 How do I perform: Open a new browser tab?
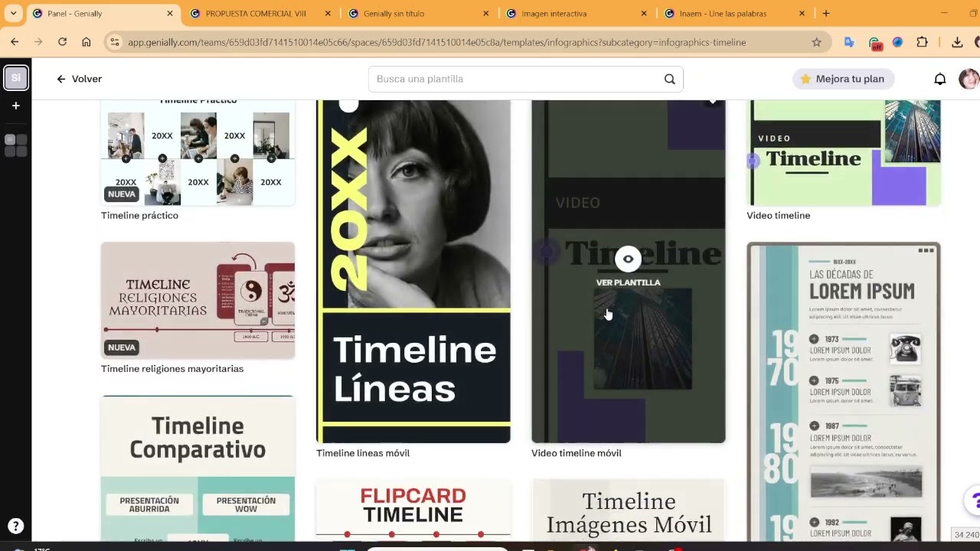825,13
